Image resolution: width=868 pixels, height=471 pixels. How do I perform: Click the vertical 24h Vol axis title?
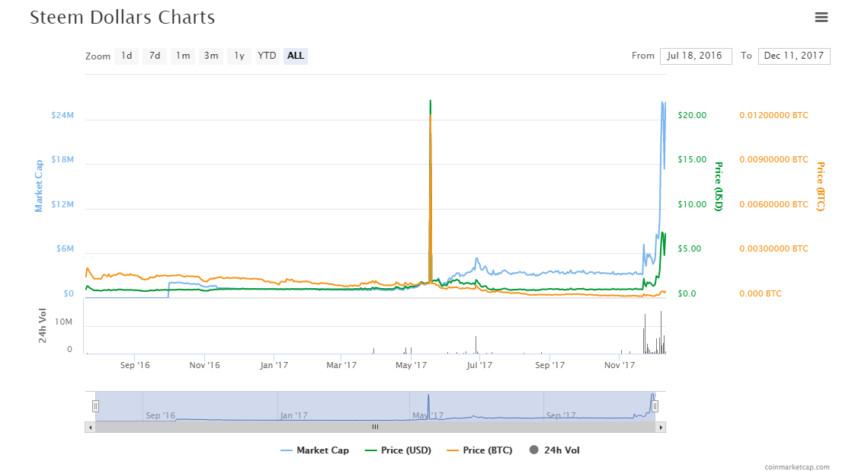tap(42, 325)
